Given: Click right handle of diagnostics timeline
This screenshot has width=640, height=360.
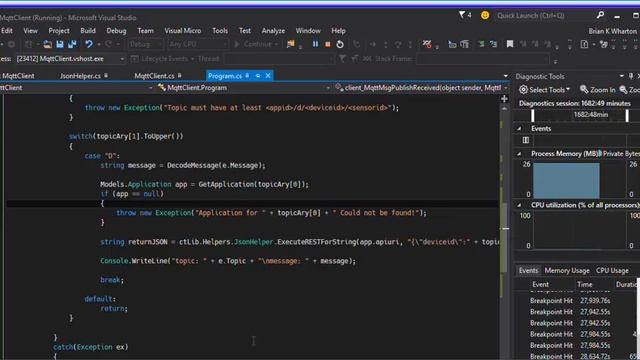Looking at the screenshot, I should tap(627, 116).
